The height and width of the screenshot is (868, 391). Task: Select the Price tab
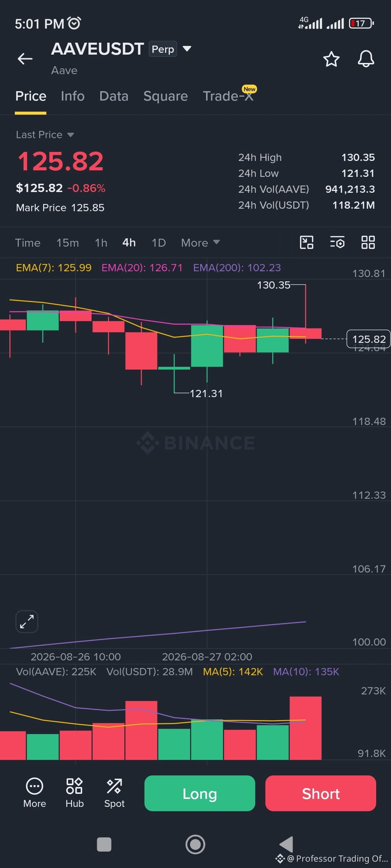31,96
